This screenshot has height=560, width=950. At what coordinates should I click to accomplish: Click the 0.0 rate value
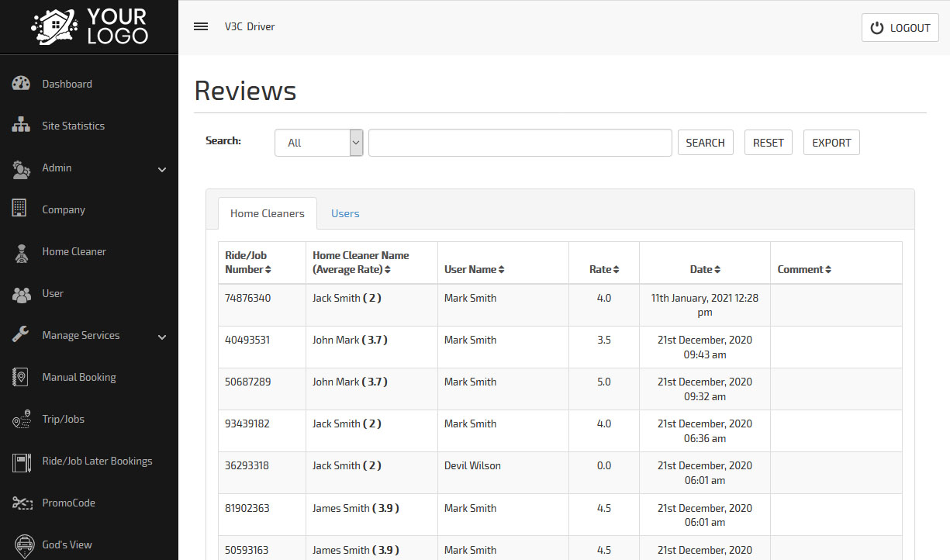pos(604,465)
